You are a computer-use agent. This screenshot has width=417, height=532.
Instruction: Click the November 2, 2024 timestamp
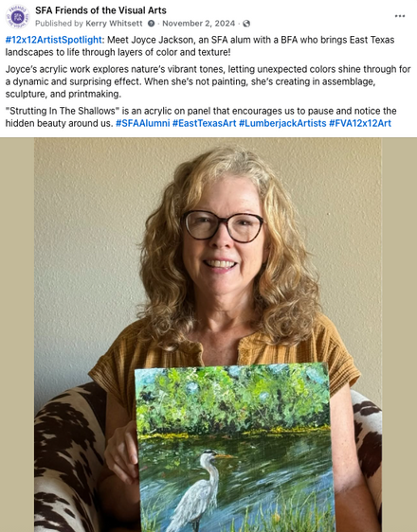[199, 24]
